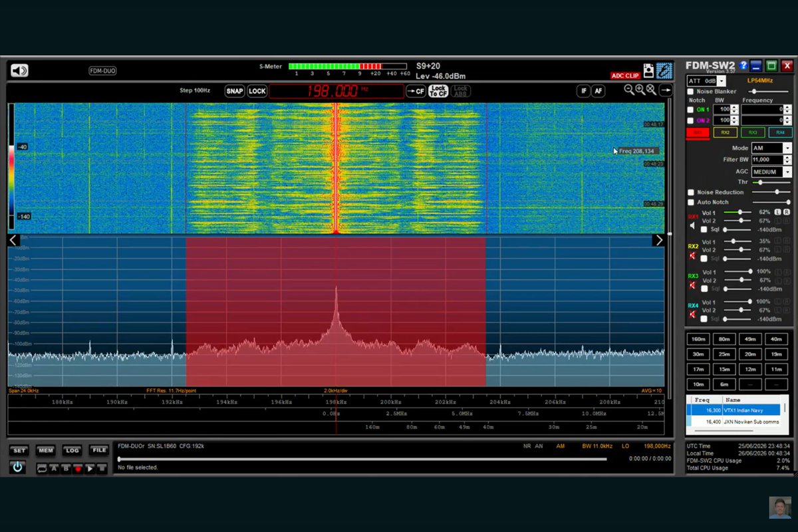Toggle the RX1 R channel button
This screenshot has width=798, height=532.
point(786,212)
